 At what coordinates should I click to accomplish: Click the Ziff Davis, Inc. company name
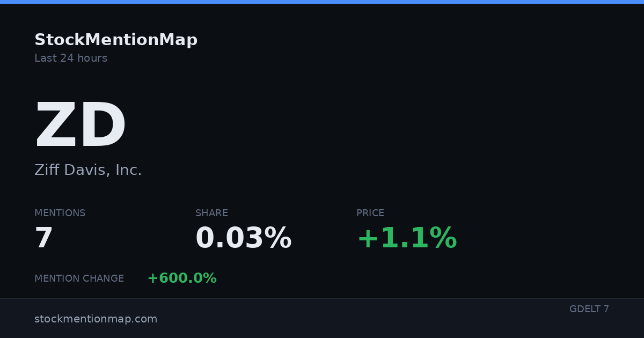(88, 170)
